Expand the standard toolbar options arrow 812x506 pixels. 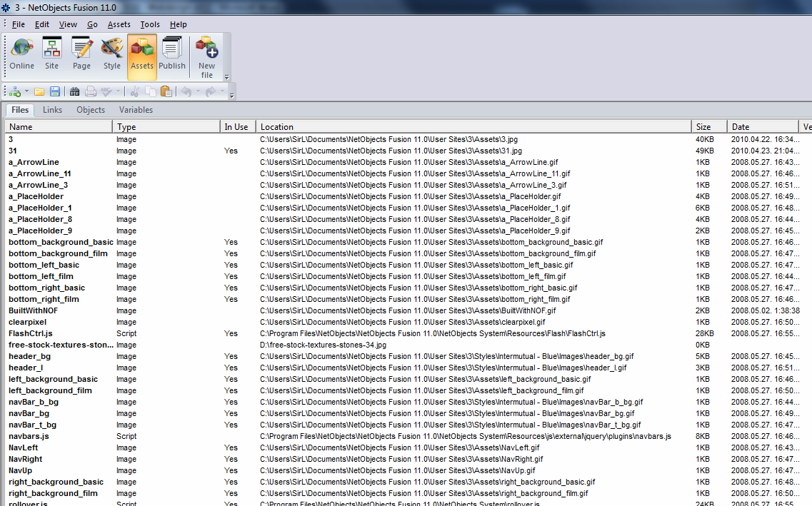coord(231,96)
